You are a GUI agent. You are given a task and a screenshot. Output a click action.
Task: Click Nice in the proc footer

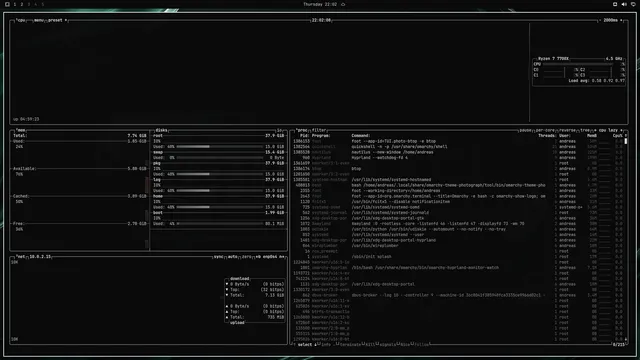405,344
